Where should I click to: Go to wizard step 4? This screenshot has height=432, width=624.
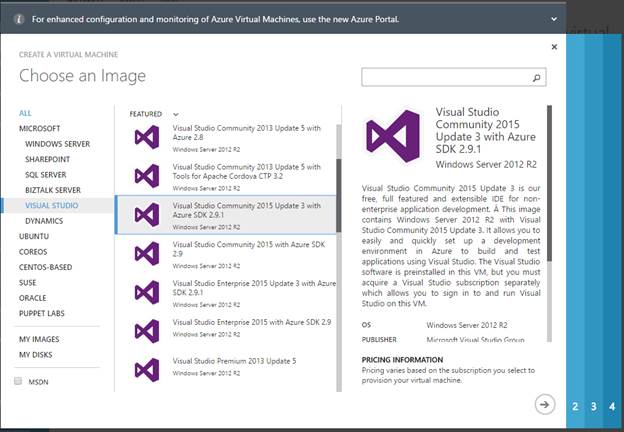(x=612, y=407)
